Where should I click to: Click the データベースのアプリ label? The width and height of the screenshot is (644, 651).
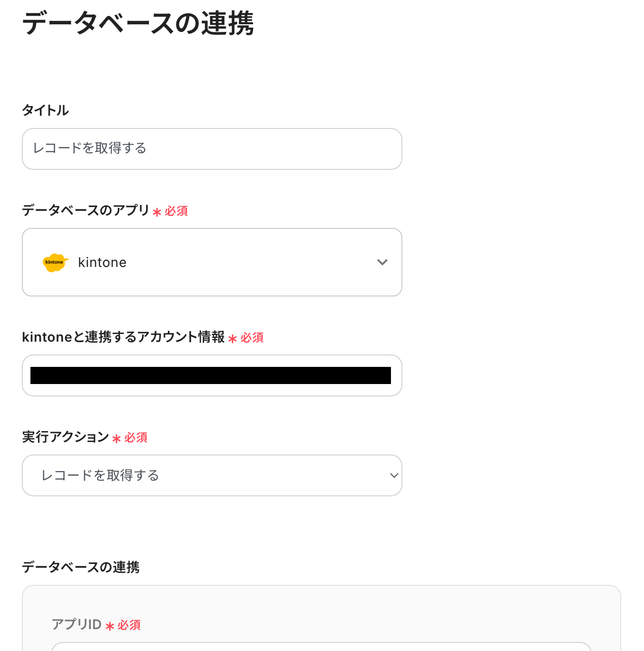pos(86,210)
